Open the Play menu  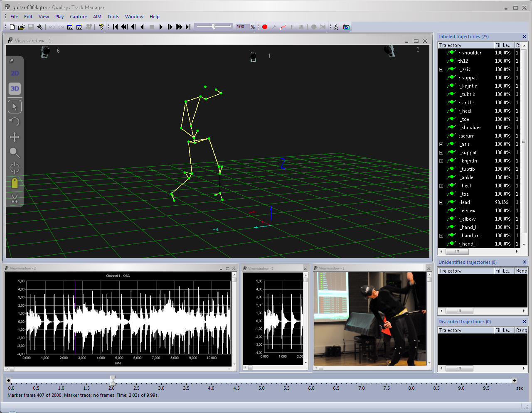(59, 17)
